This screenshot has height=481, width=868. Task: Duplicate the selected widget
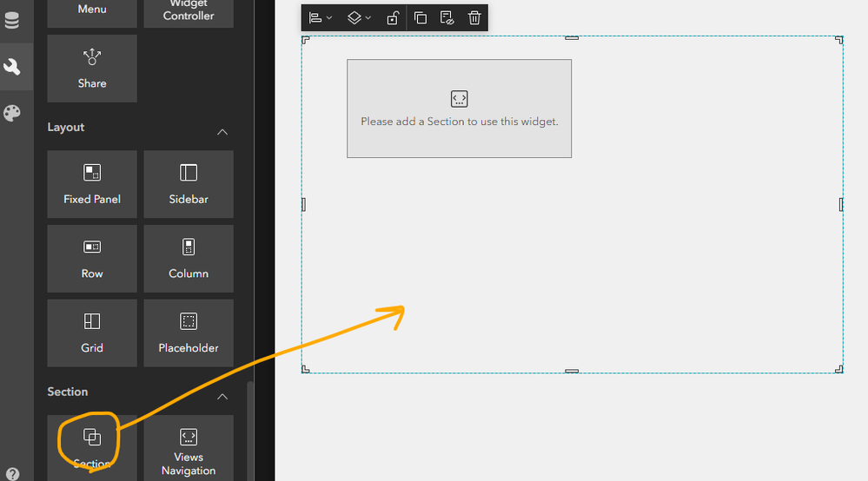tap(421, 17)
